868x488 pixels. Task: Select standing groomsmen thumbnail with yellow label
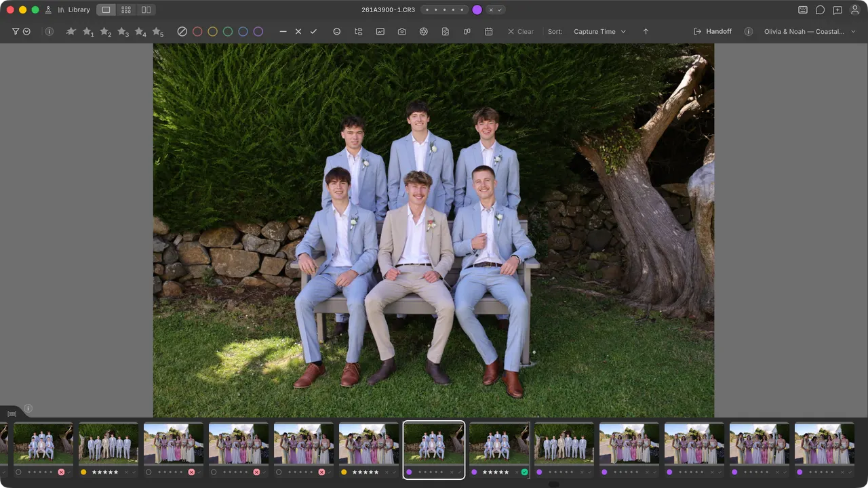[108, 444]
